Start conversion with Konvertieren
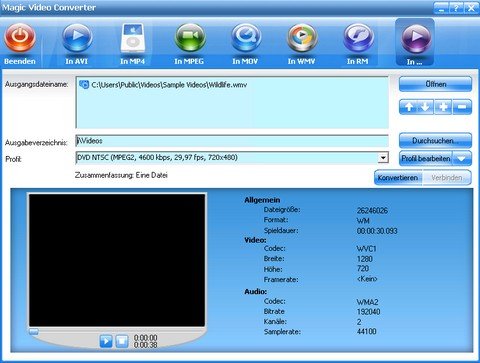Viewport: 480px width, 363px height. coord(398,178)
